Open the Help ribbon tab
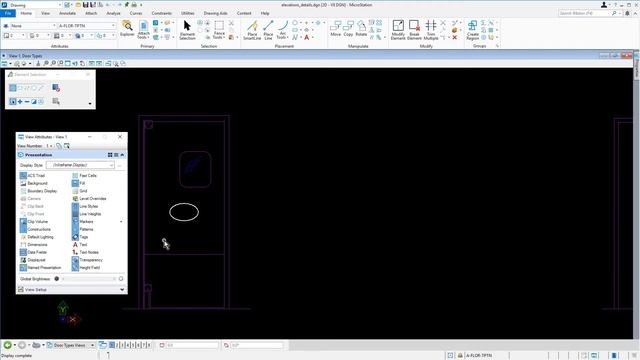The width and height of the screenshot is (640, 360). [x=265, y=13]
